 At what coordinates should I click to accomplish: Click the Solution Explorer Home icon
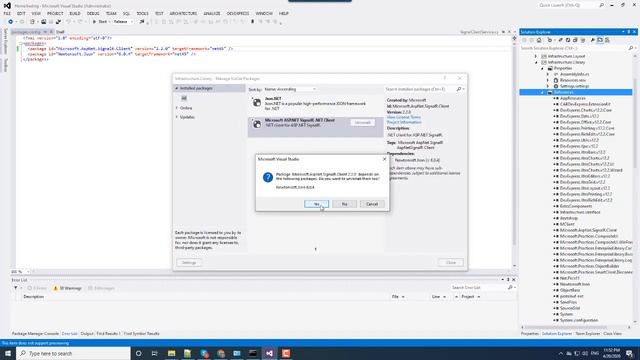[539, 40]
